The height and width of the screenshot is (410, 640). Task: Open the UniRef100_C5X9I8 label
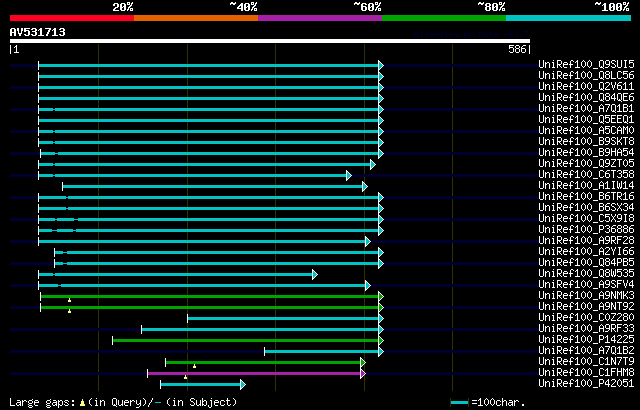click(586, 219)
